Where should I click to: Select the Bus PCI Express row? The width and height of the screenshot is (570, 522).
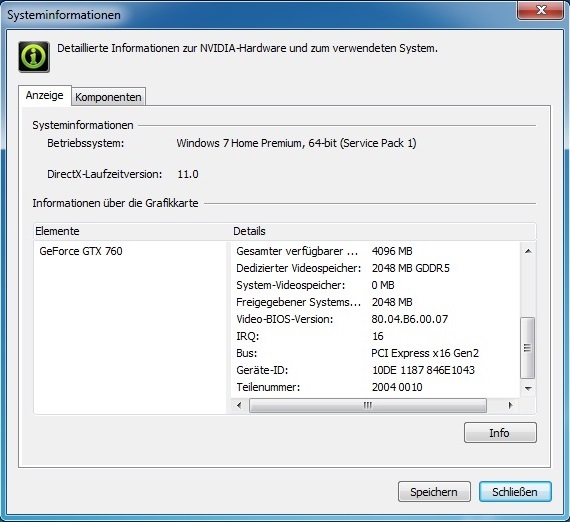[x=375, y=353]
